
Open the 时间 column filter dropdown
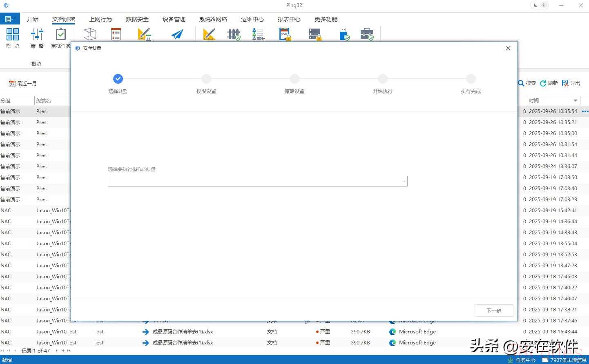click(x=575, y=100)
